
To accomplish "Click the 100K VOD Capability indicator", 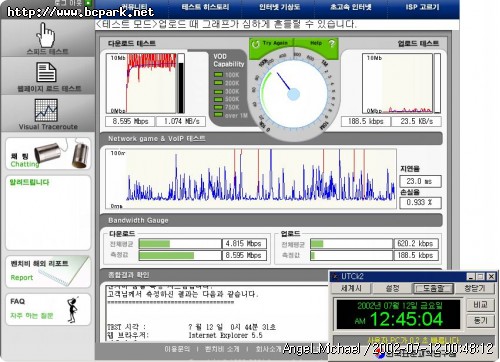I will click(218, 74).
